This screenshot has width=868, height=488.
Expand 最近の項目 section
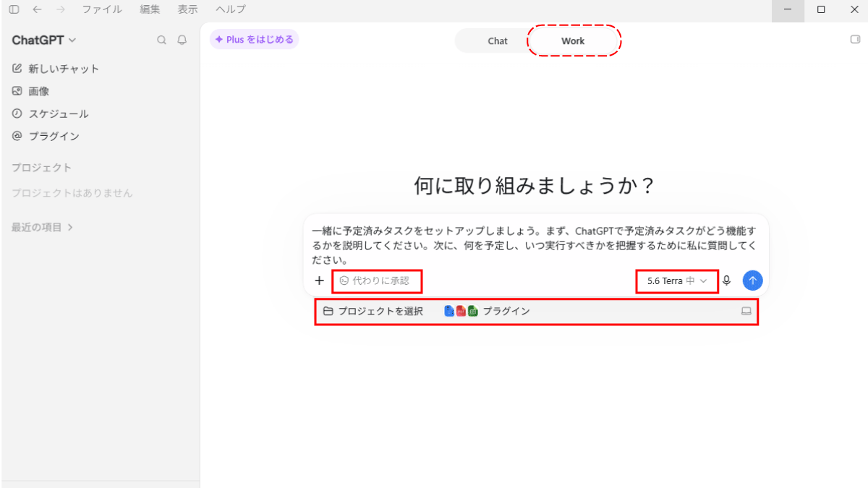tap(42, 227)
